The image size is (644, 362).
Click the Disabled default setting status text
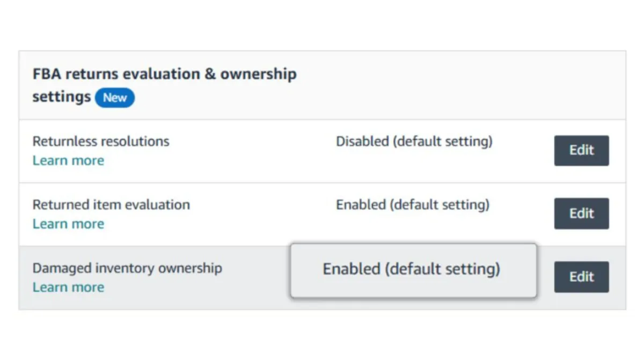(414, 141)
